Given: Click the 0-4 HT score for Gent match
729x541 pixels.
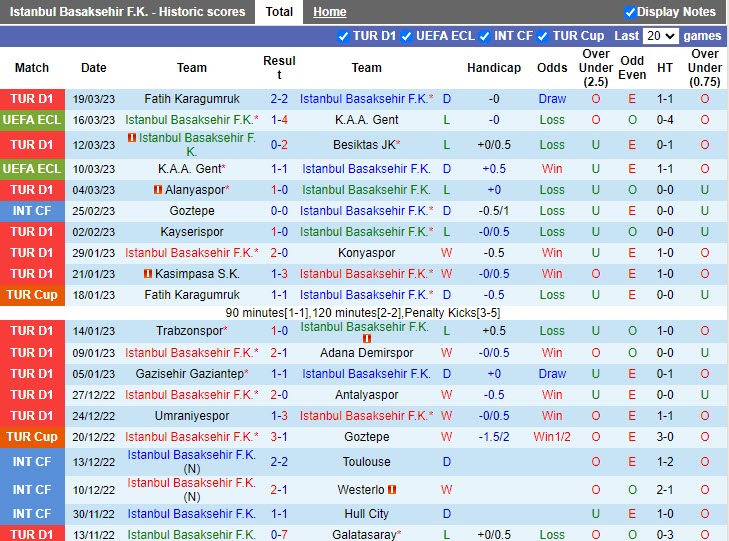Looking at the screenshot, I should [x=664, y=120].
